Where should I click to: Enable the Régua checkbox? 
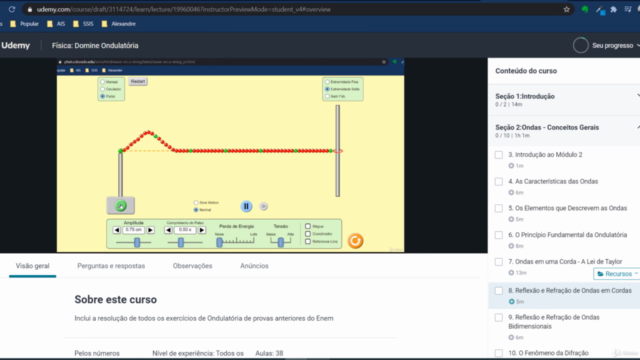[308, 226]
